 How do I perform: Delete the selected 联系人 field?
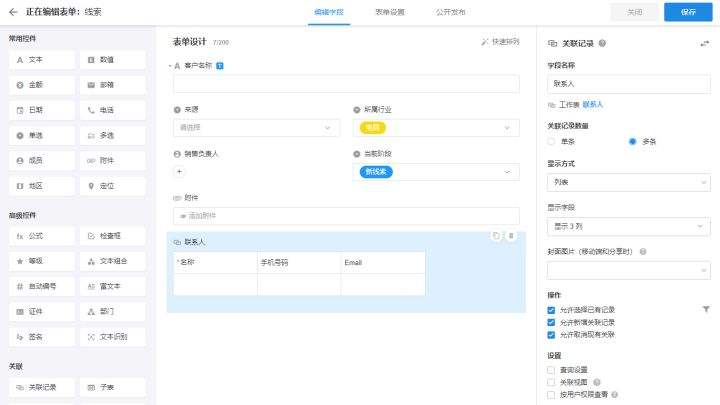(511, 236)
